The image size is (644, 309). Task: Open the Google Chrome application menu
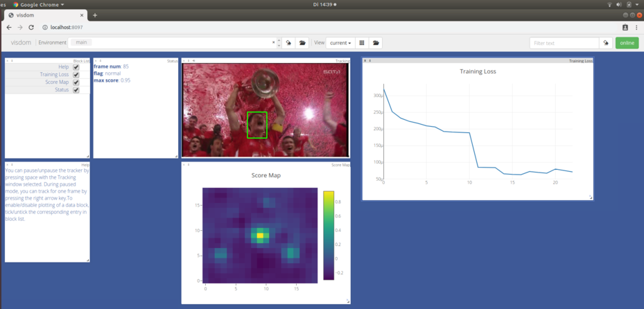[38, 5]
